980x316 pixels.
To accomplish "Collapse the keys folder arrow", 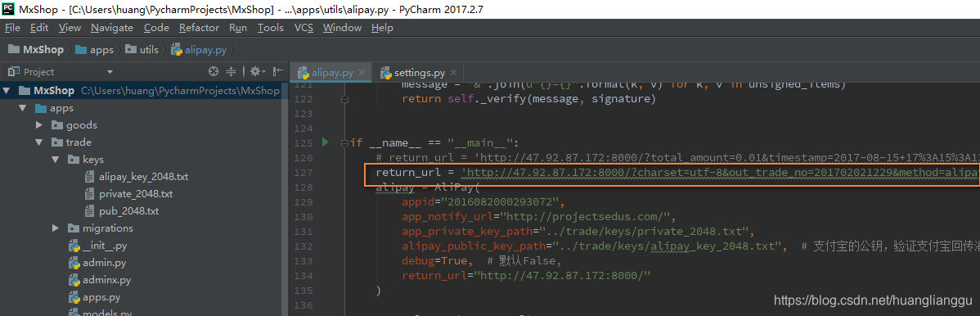I will (55, 160).
